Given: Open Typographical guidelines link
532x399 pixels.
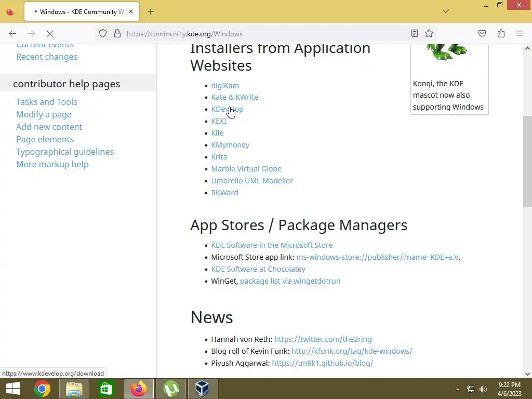Looking at the screenshot, I should coord(65,152).
